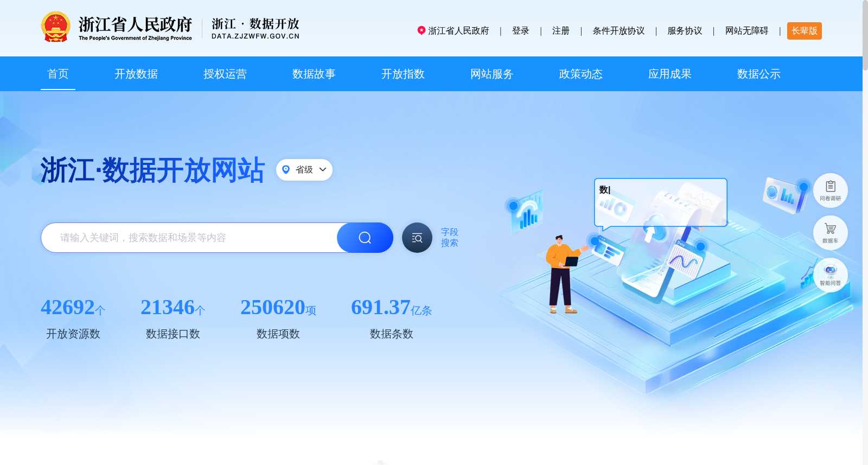Screen dimensions: 868x465
Task: Click the red location pin beside 浙江省人民政府
Action: point(421,30)
